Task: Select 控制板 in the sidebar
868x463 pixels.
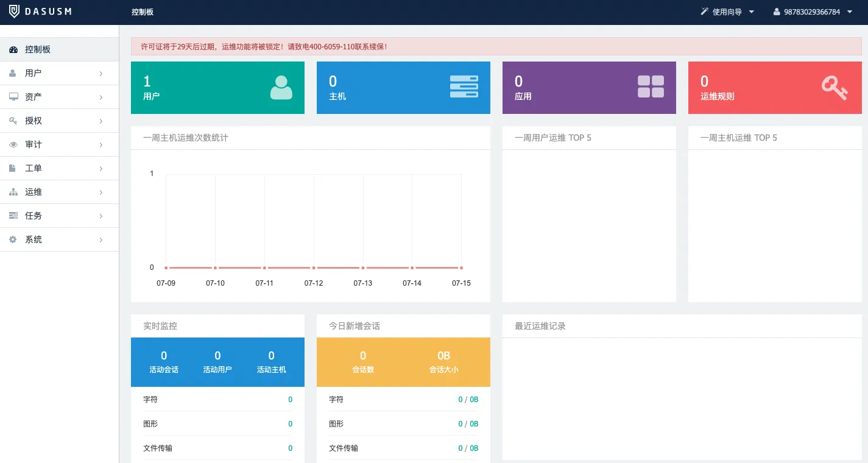Action: 38,49
